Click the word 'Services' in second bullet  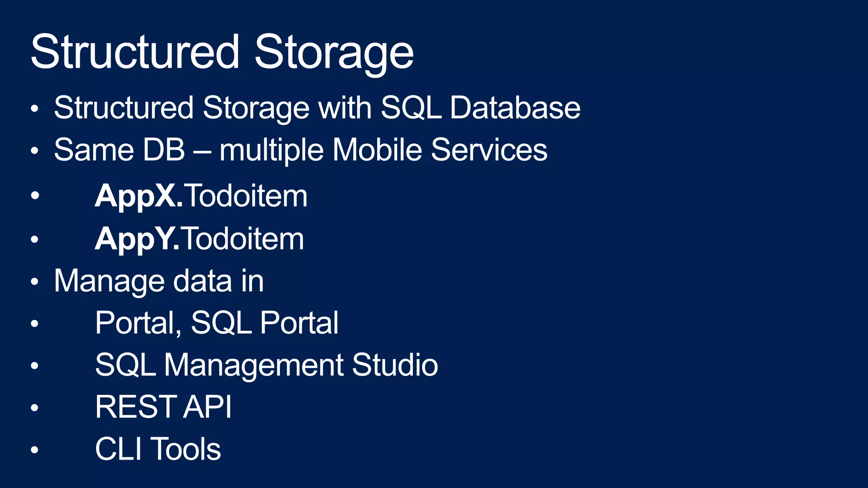tap(489, 150)
